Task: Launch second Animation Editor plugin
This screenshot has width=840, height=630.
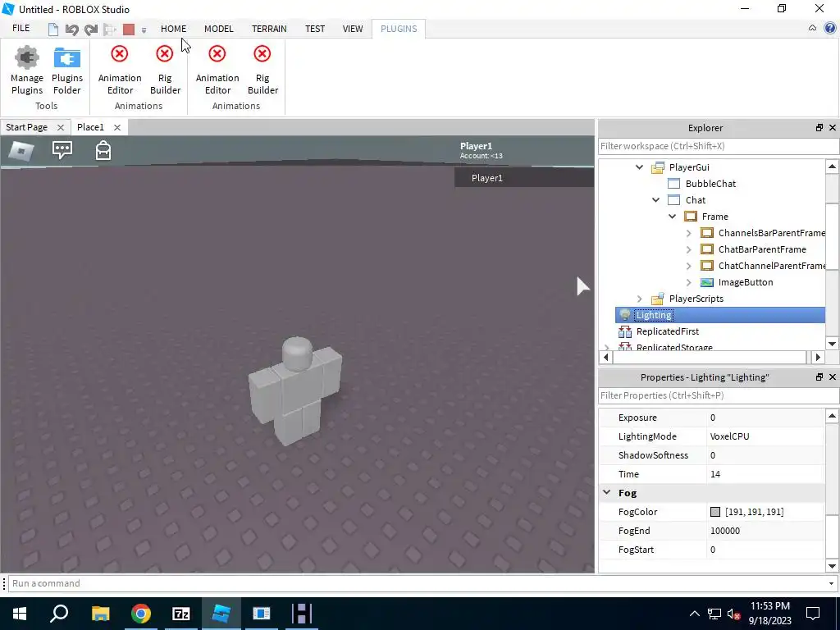Action: 217,71
